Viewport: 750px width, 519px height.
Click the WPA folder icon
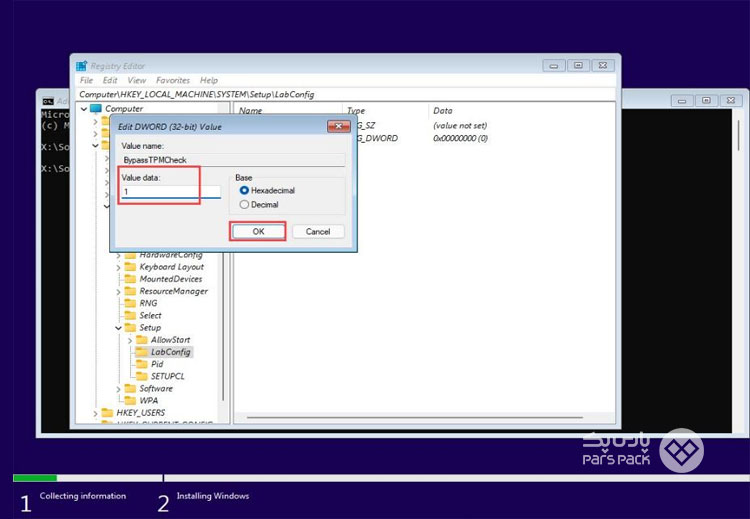click(130, 400)
